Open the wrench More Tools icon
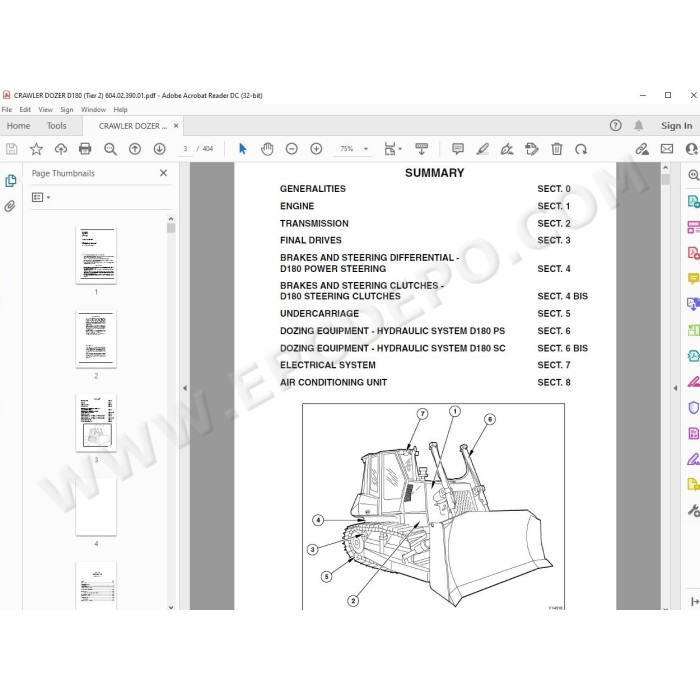This screenshot has width=700, height=700. tap(693, 510)
